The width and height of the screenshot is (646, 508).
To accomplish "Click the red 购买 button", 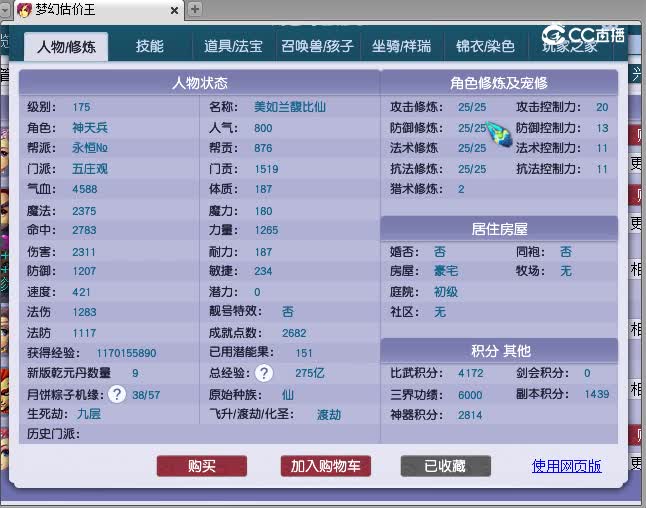I will click(202, 466).
